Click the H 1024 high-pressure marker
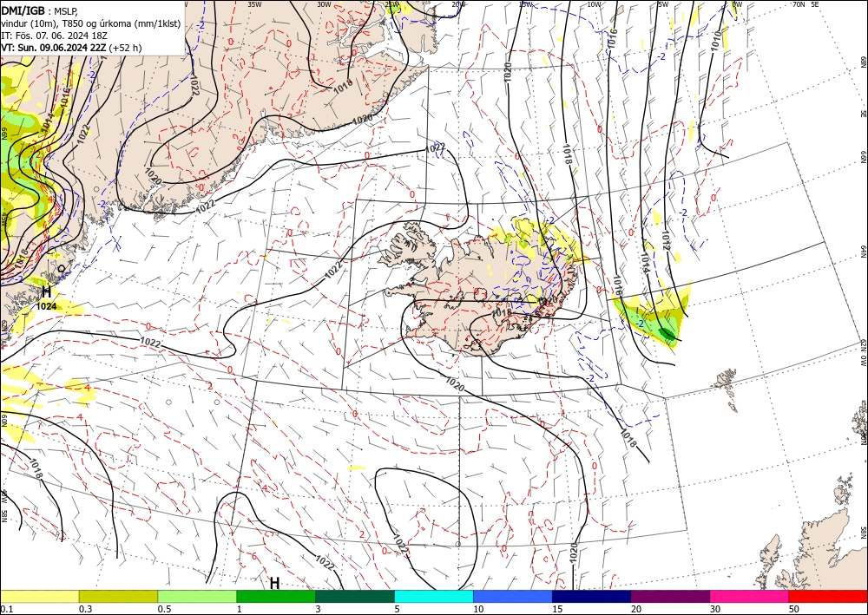 (x=47, y=297)
